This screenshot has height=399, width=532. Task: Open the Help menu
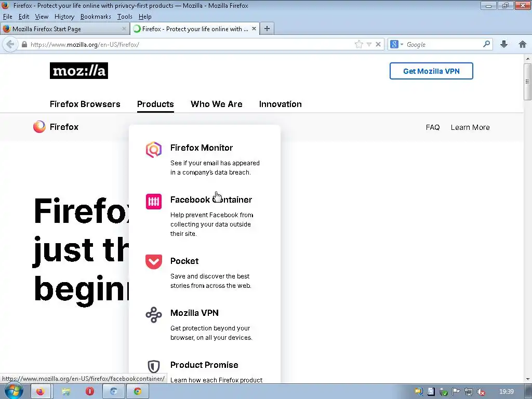pos(145,16)
